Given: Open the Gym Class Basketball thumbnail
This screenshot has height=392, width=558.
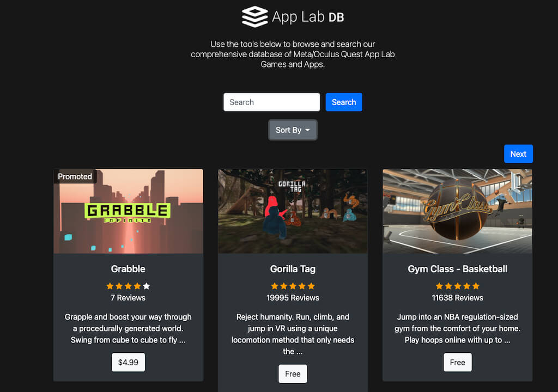Looking at the screenshot, I should (457, 211).
